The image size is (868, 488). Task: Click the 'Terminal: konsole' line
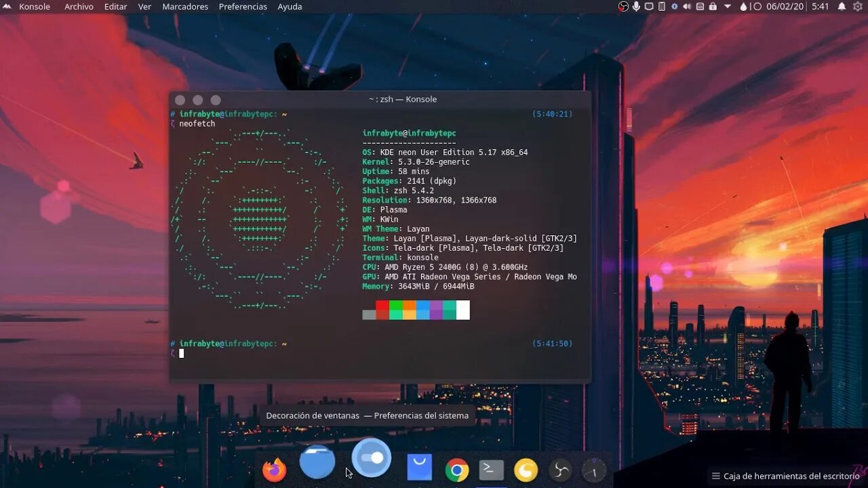(x=400, y=258)
